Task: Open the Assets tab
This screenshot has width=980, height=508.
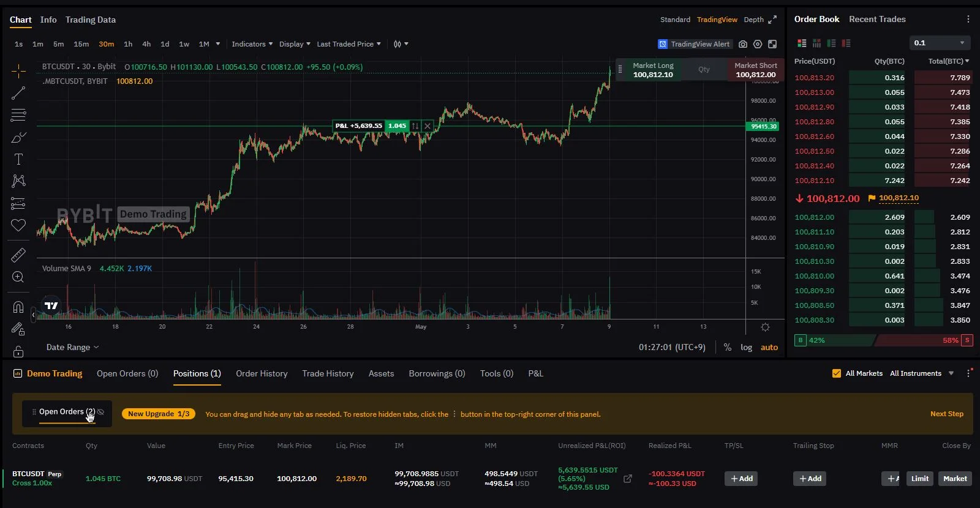Action: click(381, 373)
